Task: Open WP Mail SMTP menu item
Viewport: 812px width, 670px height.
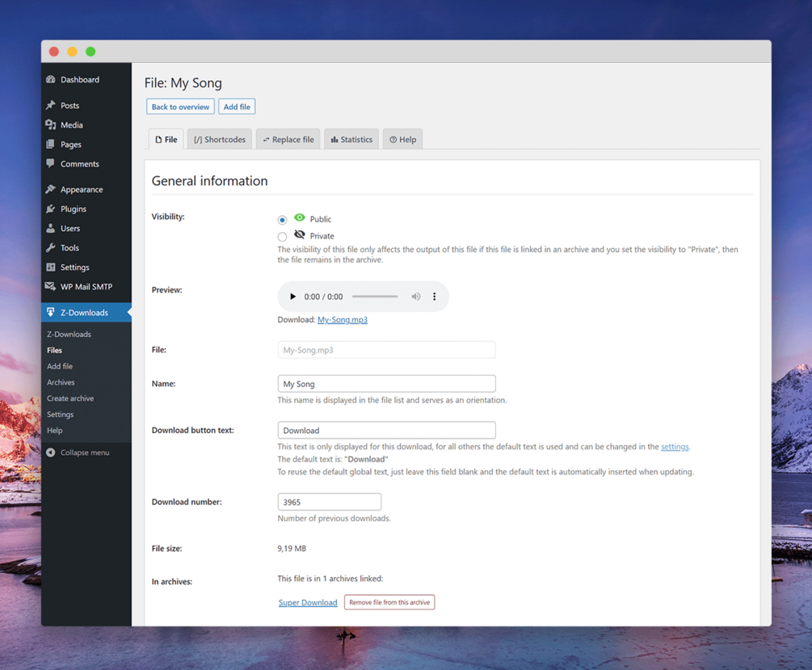Action: click(x=86, y=287)
